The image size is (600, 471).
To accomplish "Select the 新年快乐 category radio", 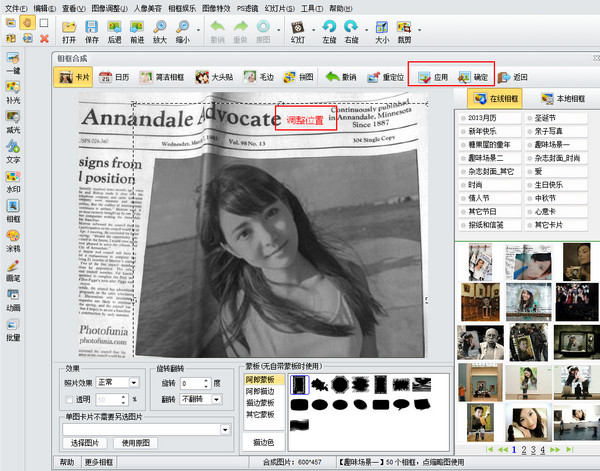I will tap(464, 132).
